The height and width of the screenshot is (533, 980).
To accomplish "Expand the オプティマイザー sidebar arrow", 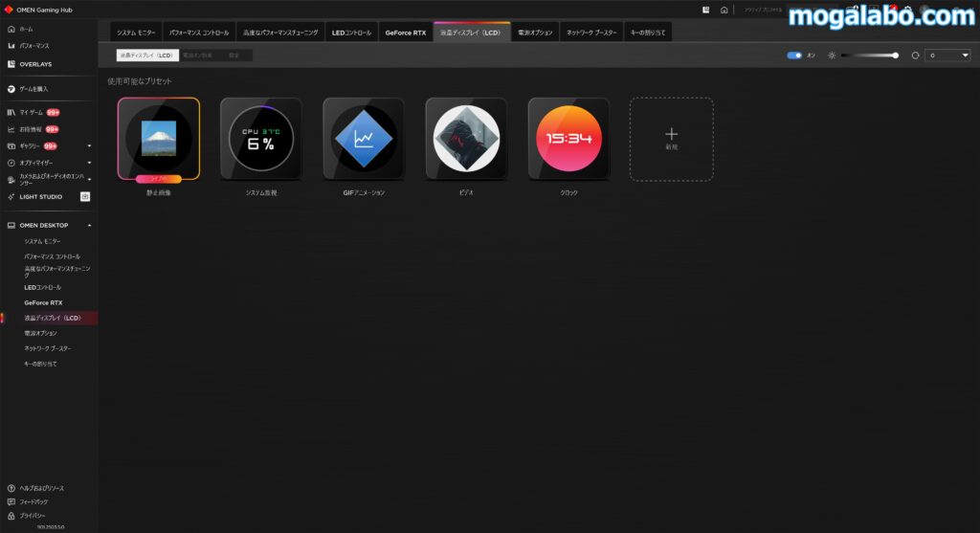I will tap(89, 163).
